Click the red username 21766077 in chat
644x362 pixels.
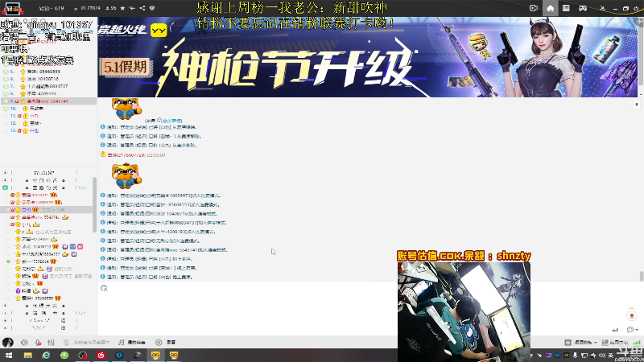pos(126,155)
